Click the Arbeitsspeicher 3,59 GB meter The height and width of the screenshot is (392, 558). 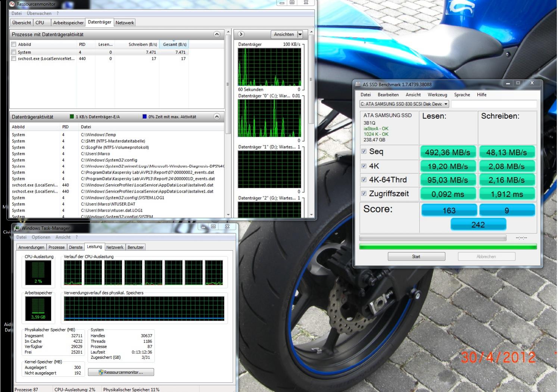(38, 309)
